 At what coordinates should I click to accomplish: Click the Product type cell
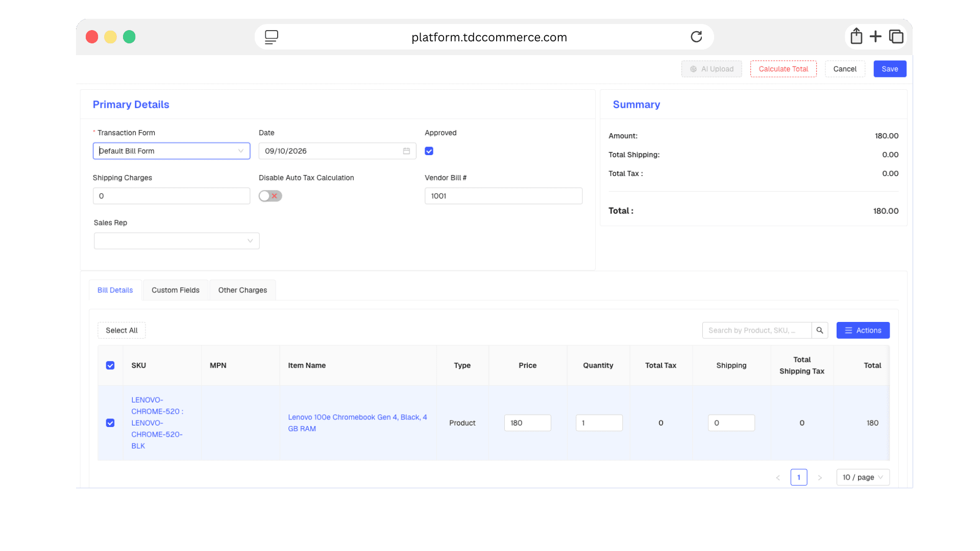click(x=462, y=423)
